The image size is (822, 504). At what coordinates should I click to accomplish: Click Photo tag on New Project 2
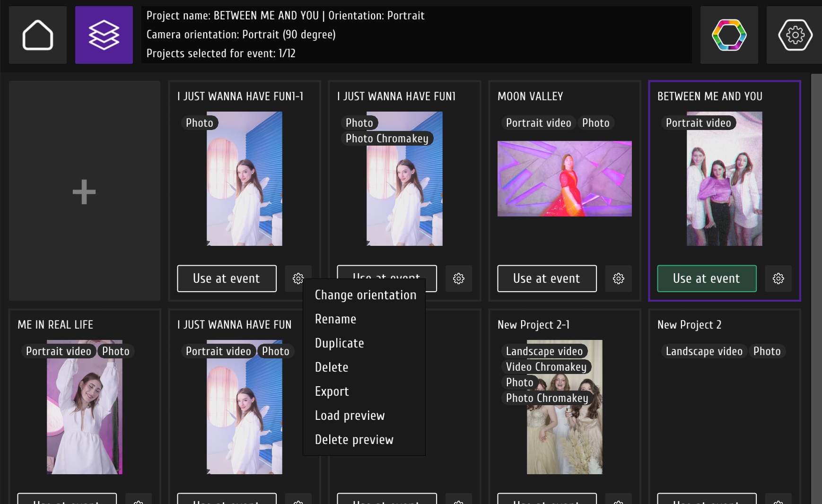(x=767, y=351)
